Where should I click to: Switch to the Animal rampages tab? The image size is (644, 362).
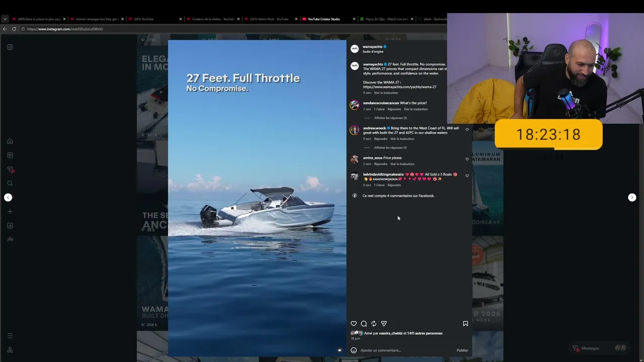[97, 19]
